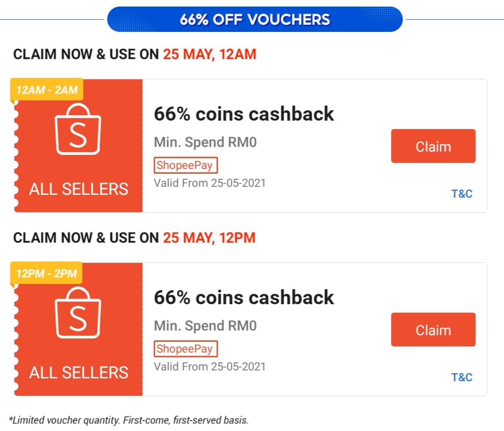Viewport: 504px width, 431px height.
Task: Tap ALL SELLERS on the 12PM voucher
Action: (78, 373)
